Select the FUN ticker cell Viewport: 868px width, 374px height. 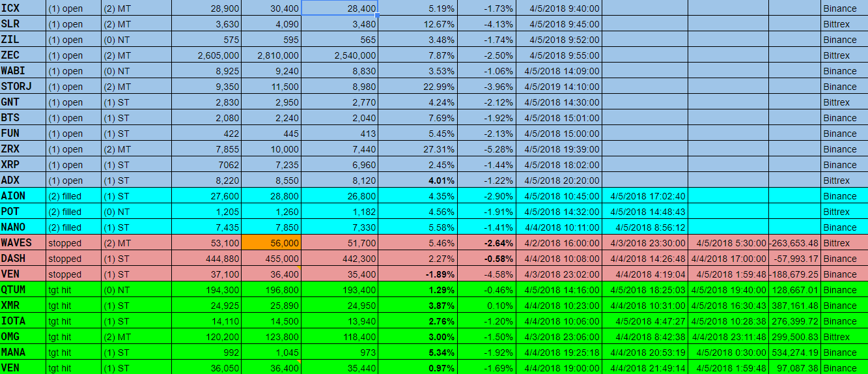23,134
